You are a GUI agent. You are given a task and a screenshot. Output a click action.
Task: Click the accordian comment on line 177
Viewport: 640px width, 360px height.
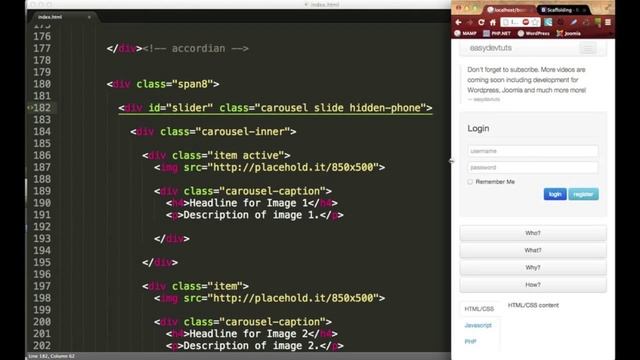pos(196,49)
